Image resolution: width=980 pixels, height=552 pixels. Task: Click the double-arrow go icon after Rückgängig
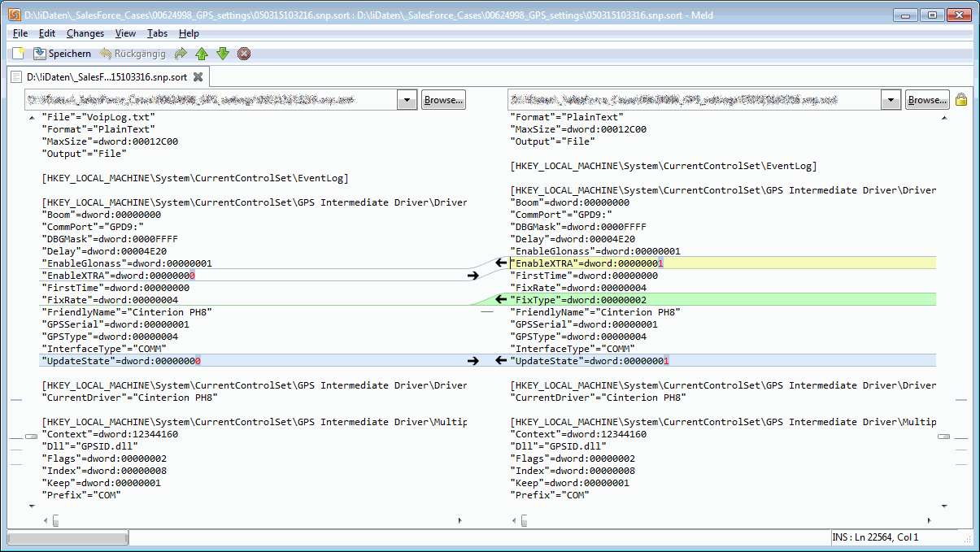180,53
